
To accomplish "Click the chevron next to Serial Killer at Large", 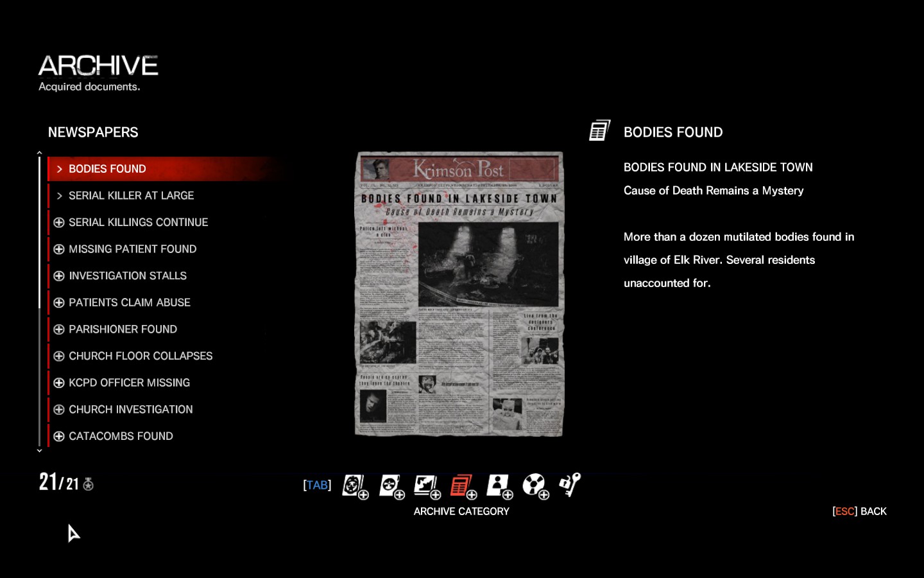I will coord(59,196).
